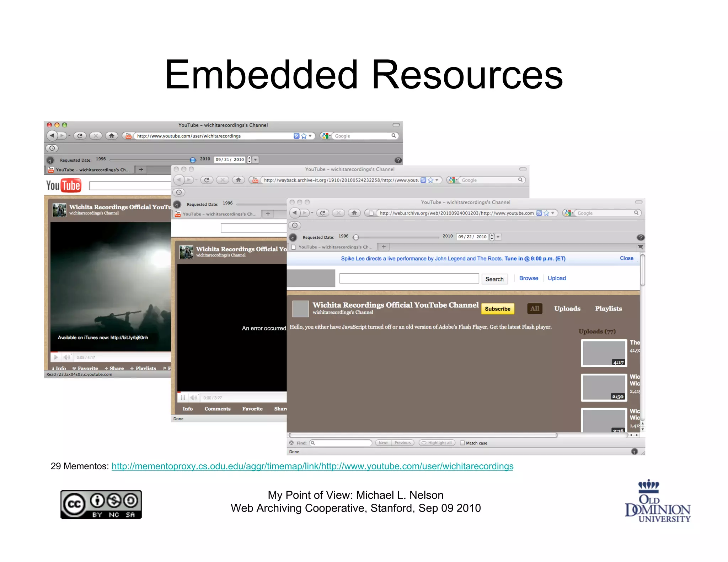This screenshot has width=728, height=562.
Task: Click horizontal scrollbar in web.archive.org window
Action: (423, 435)
